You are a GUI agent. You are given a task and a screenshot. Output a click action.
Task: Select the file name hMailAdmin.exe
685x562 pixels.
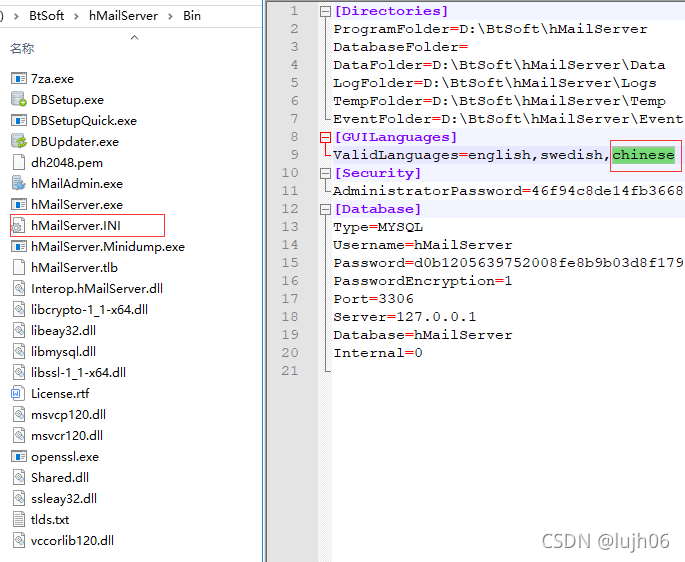click(x=77, y=184)
